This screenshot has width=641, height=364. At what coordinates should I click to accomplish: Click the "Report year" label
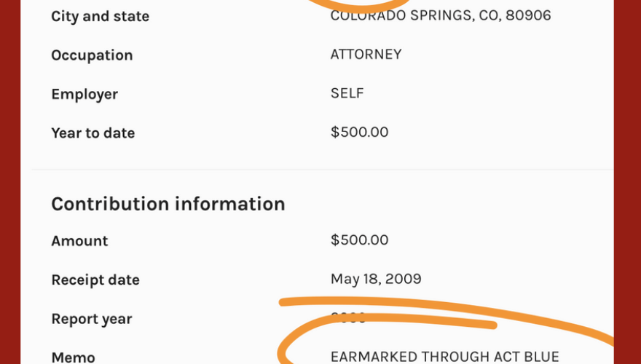click(92, 319)
